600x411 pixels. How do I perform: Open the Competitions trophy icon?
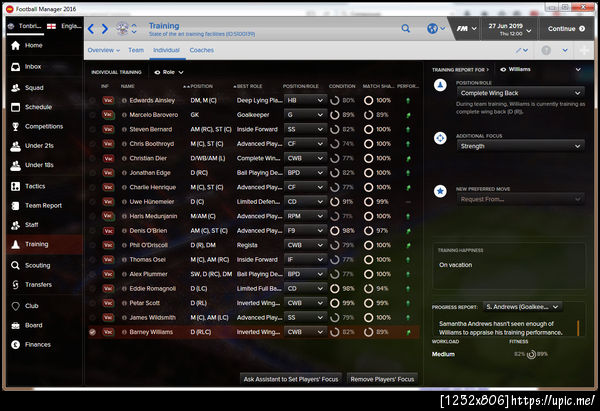click(x=15, y=127)
